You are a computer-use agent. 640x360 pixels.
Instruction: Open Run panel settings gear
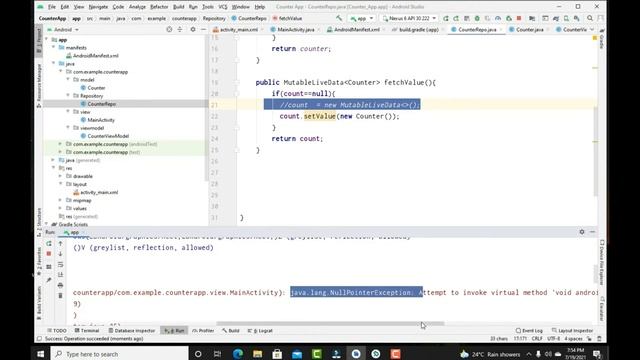click(582, 232)
